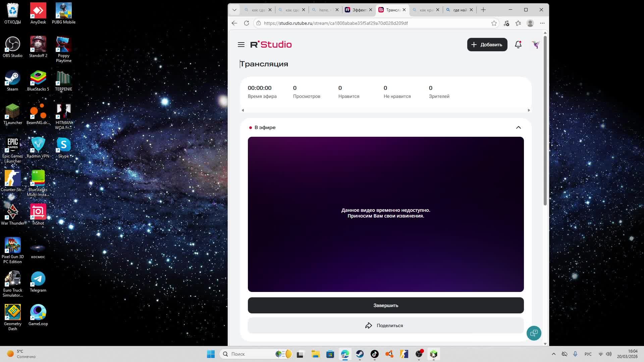
Task: Click the notifications bell icon
Action: pyautogui.click(x=518, y=45)
